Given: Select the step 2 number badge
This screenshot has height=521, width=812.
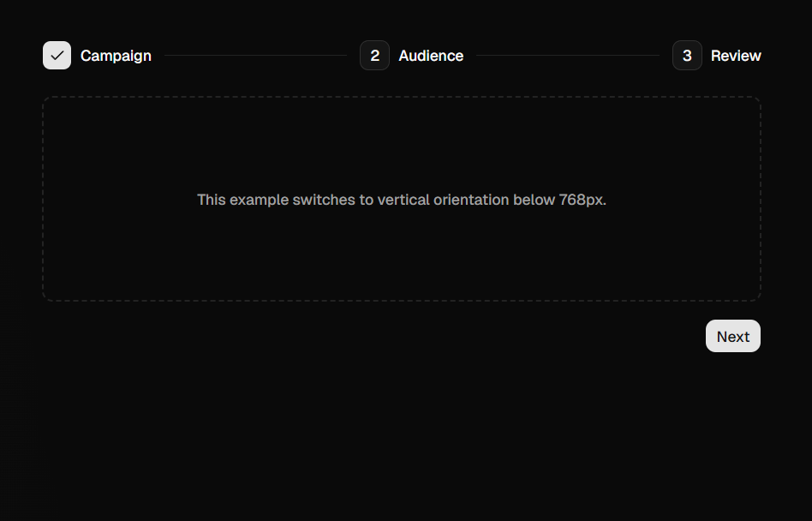Looking at the screenshot, I should 374,56.
